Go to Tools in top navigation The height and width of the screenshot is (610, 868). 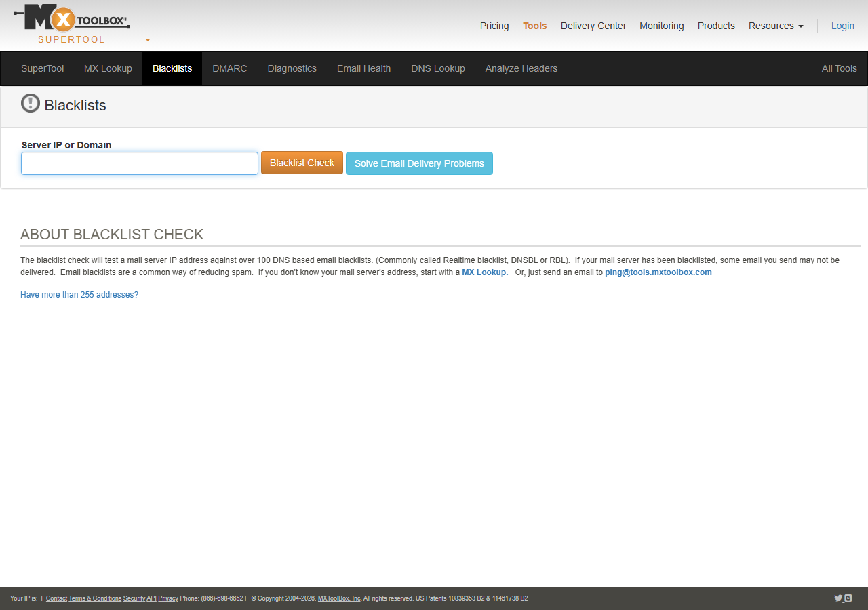coord(534,26)
